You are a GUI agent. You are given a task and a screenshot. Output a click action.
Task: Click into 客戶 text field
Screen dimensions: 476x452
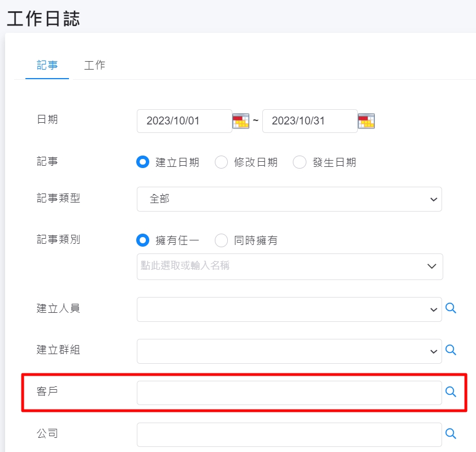tap(289, 393)
